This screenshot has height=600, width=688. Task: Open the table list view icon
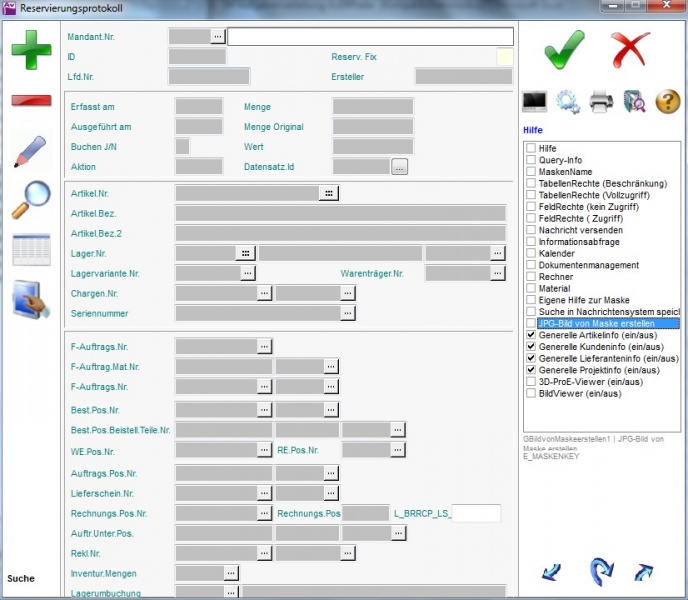pos(31,249)
